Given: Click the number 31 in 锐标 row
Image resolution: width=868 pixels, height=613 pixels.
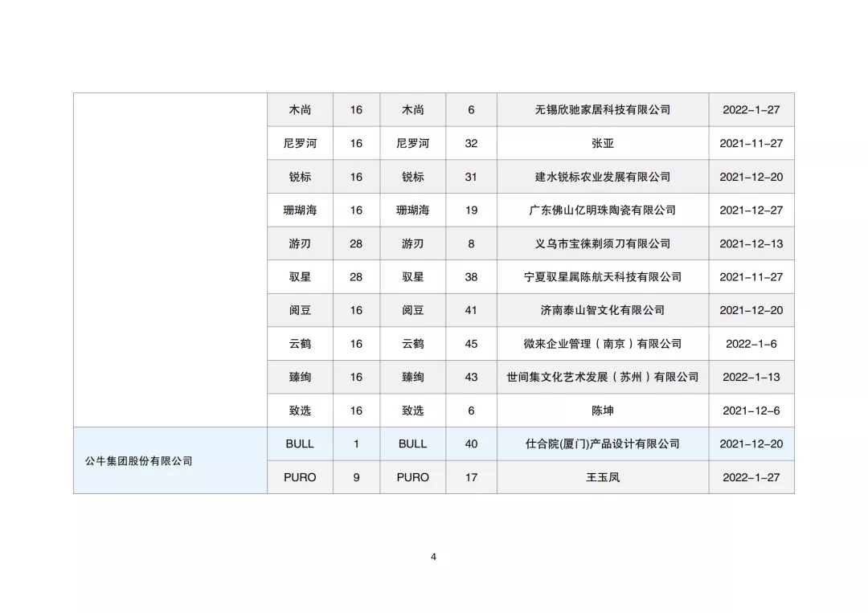Looking at the screenshot, I should tap(471, 177).
